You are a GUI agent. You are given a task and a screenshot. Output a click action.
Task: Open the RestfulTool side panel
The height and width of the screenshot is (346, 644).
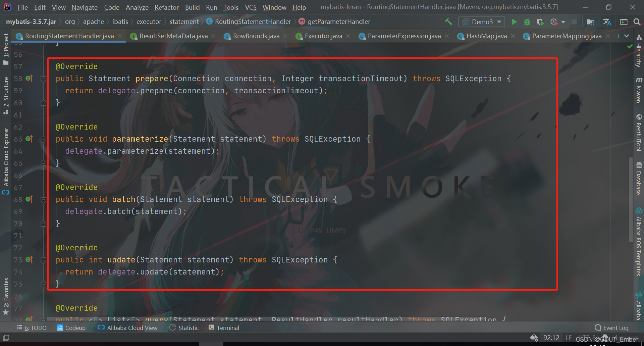[x=639, y=133]
